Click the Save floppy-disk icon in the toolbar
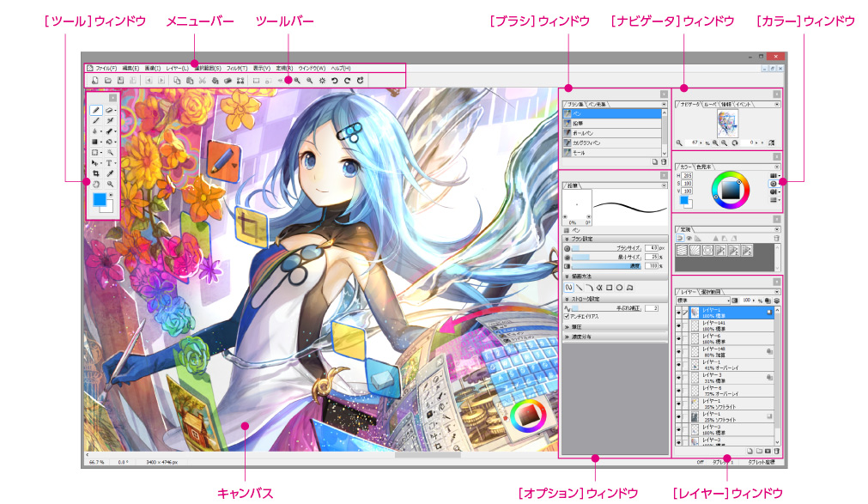The width and height of the screenshot is (868, 504). tap(120, 81)
